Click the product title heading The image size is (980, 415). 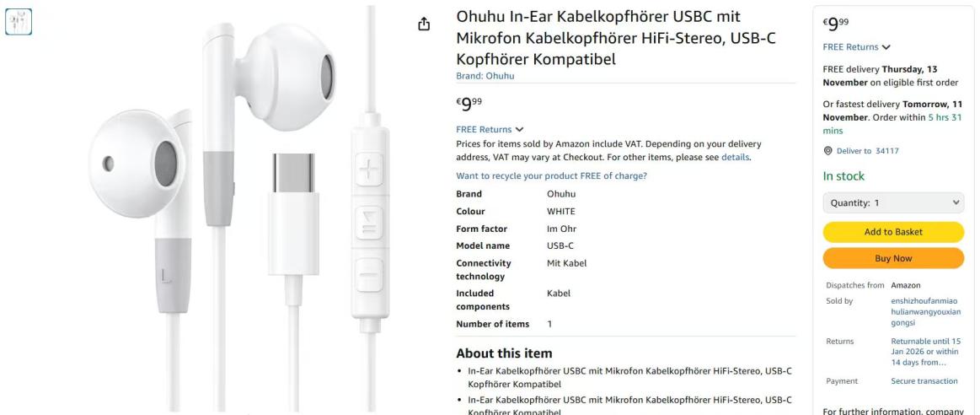(616, 38)
